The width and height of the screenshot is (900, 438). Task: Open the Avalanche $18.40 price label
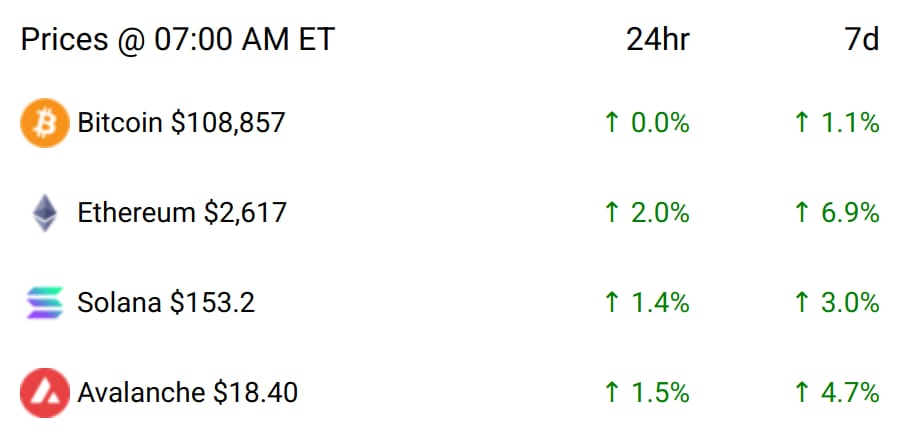click(x=188, y=393)
